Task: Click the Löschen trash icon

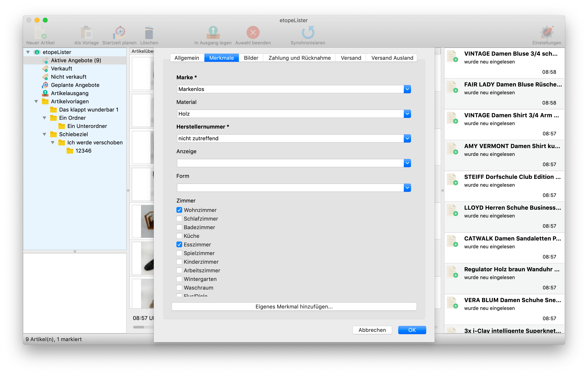Action: [149, 32]
